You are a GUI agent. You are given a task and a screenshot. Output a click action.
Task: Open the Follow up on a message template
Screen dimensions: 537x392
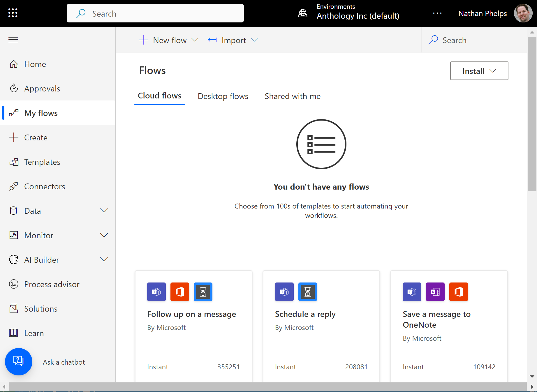click(192, 314)
